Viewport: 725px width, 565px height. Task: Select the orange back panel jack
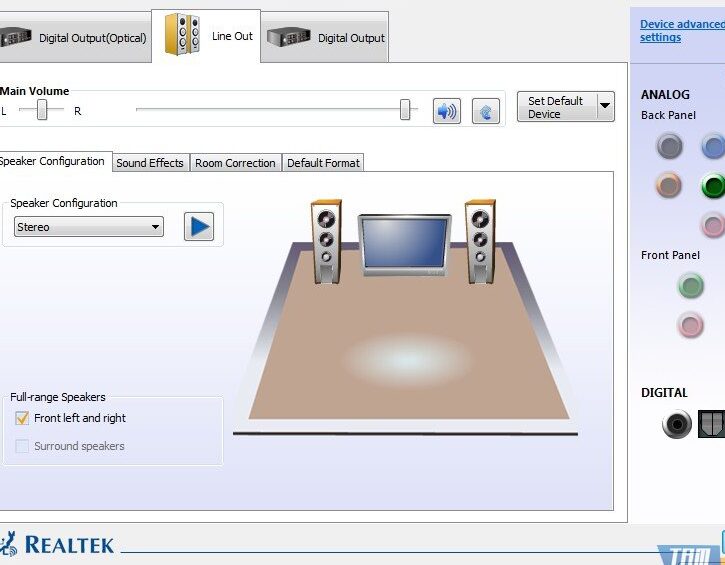669,185
